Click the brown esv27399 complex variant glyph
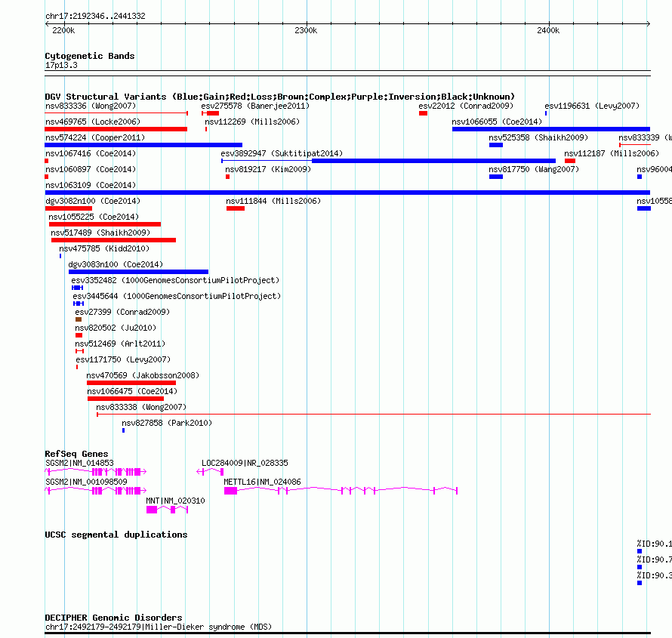This screenshot has width=672, height=638. pos(79,319)
